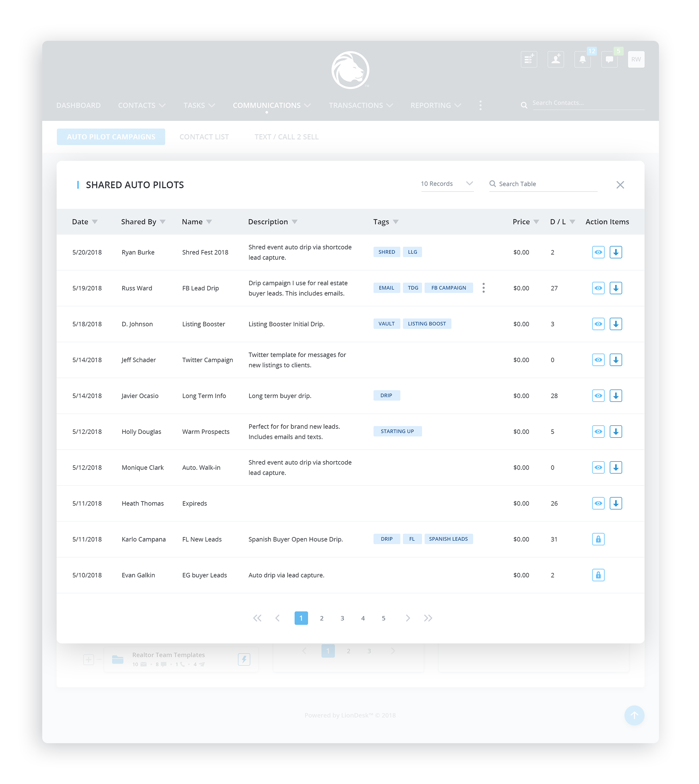699x784 pixels.
Task: Click the lock icon for EG buyer Leads
Action: coord(598,575)
